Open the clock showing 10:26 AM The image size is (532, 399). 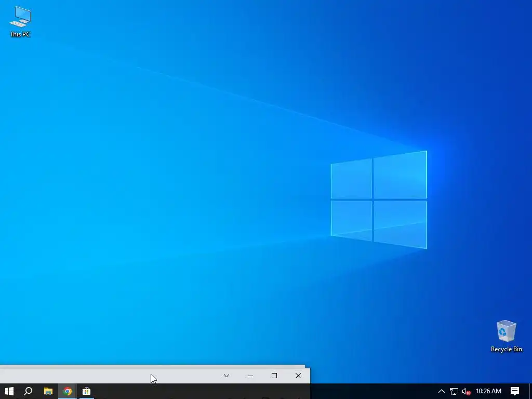(x=488, y=391)
